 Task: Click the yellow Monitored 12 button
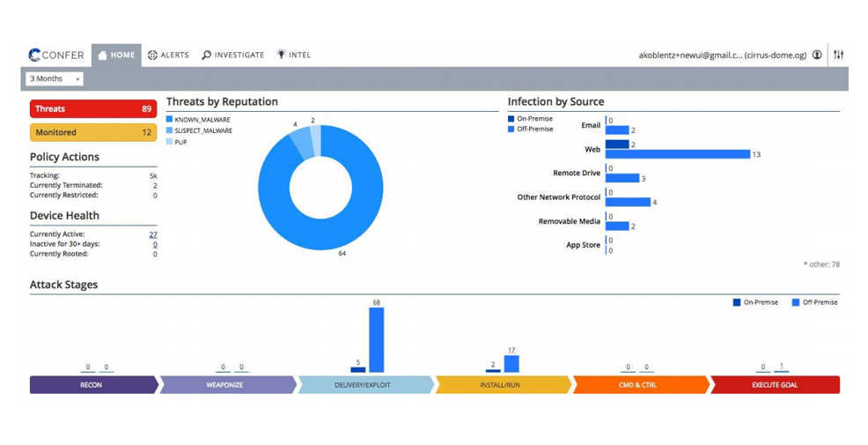click(x=93, y=132)
